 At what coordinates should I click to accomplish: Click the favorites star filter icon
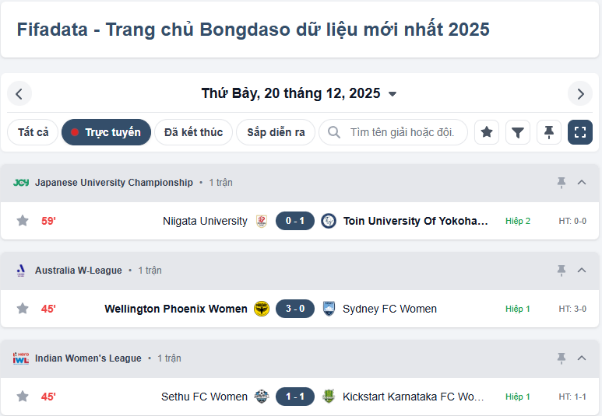click(487, 132)
